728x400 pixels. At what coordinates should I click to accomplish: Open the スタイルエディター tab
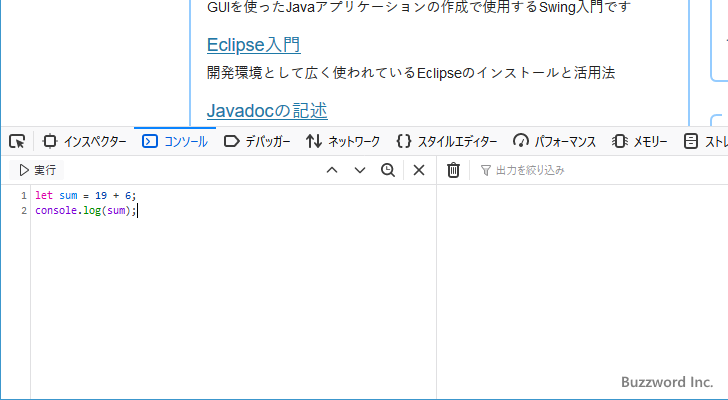446,141
